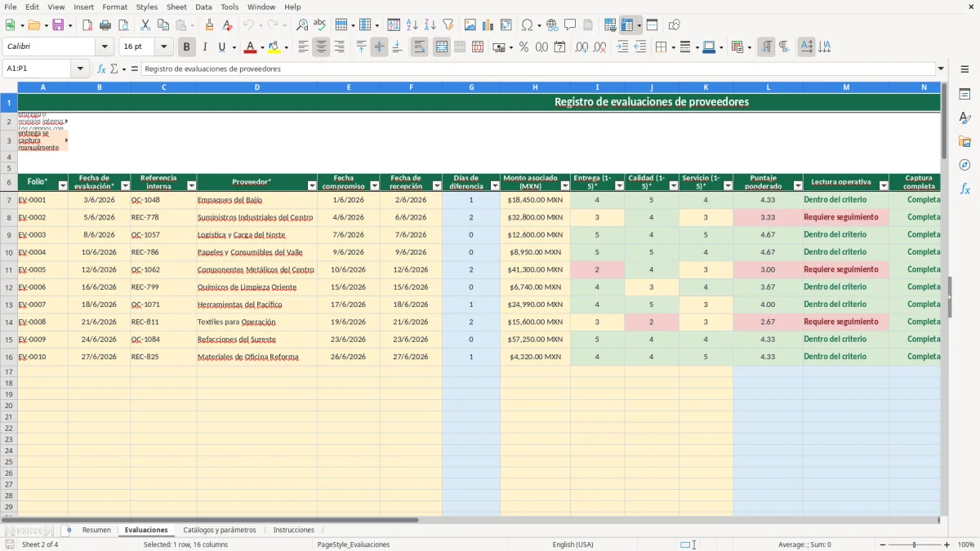Insert an image via toolbar icon
980x551 pixels.
pos(470,25)
